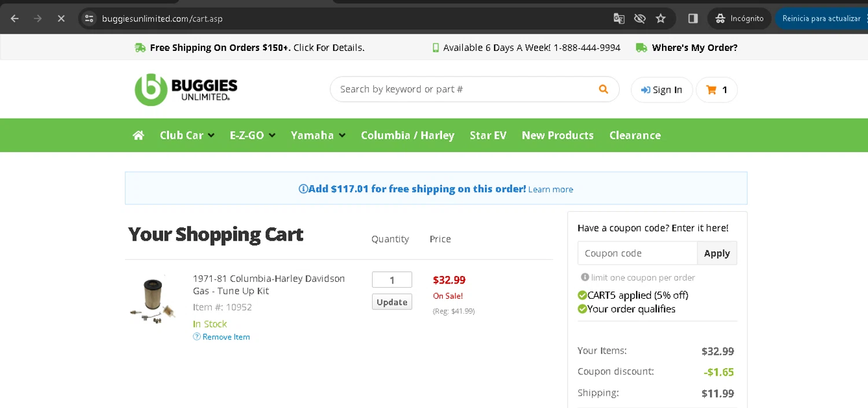Apply the coupon with Apply button
868x408 pixels.
pos(717,253)
